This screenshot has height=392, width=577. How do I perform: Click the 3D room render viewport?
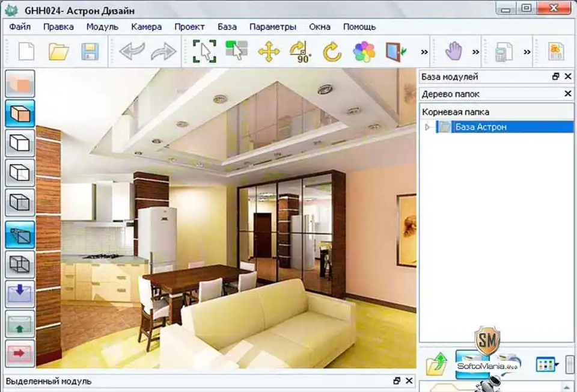(227, 218)
